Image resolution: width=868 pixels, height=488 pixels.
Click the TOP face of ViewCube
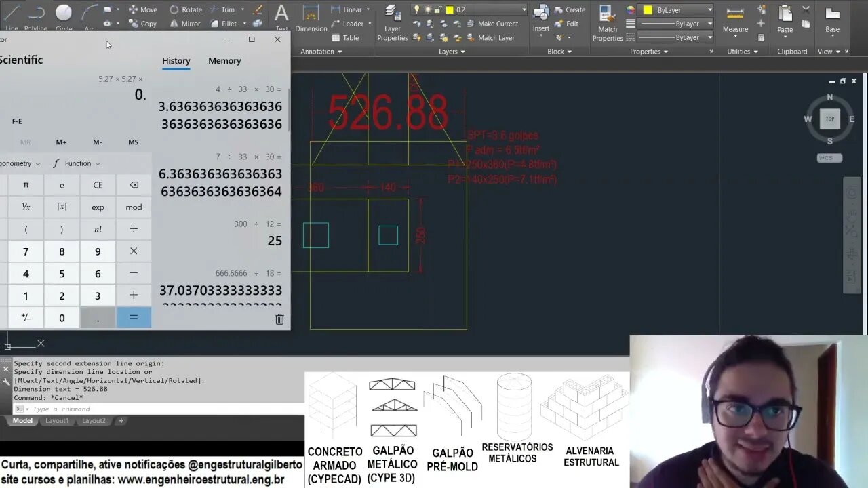tap(829, 119)
